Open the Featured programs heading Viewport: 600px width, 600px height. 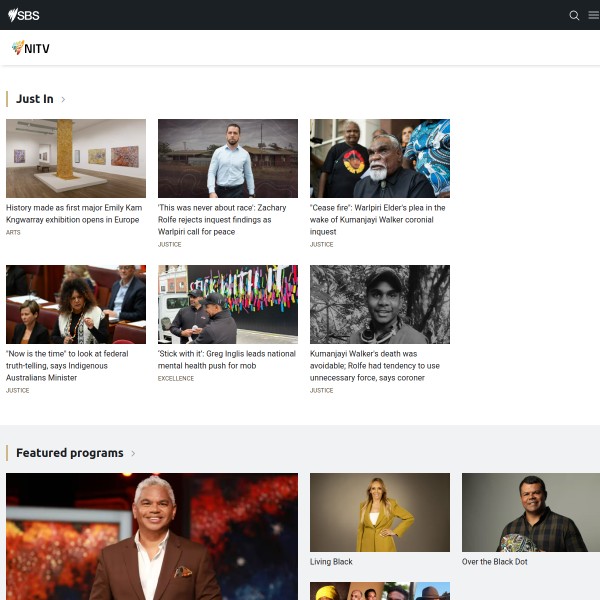pyautogui.click(x=69, y=453)
